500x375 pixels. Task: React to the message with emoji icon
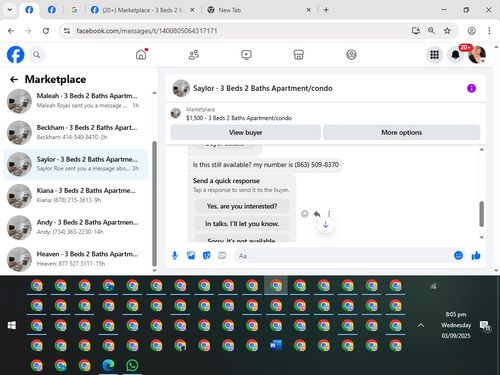(305, 214)
